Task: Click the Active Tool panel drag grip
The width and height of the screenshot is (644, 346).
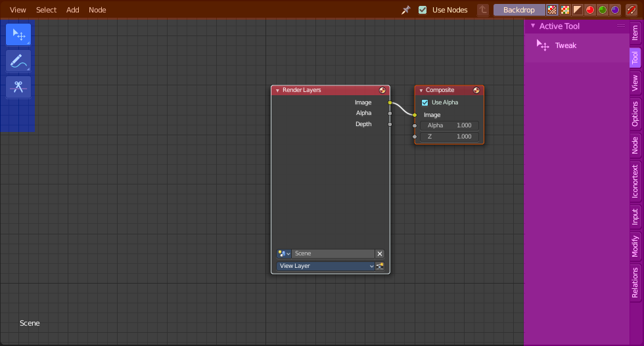Action: [620, 26]
